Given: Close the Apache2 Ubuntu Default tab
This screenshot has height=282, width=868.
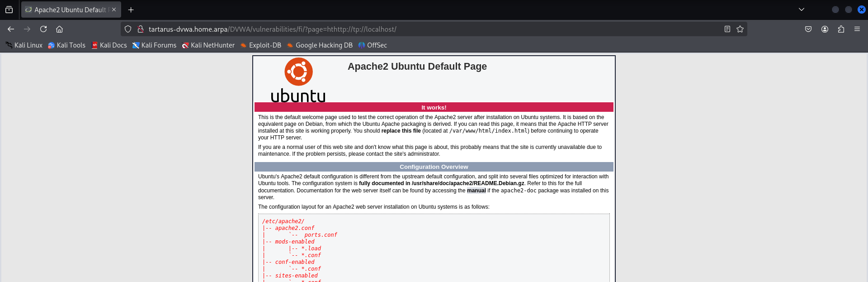Looking at the screenshot, I should point(114,10).
